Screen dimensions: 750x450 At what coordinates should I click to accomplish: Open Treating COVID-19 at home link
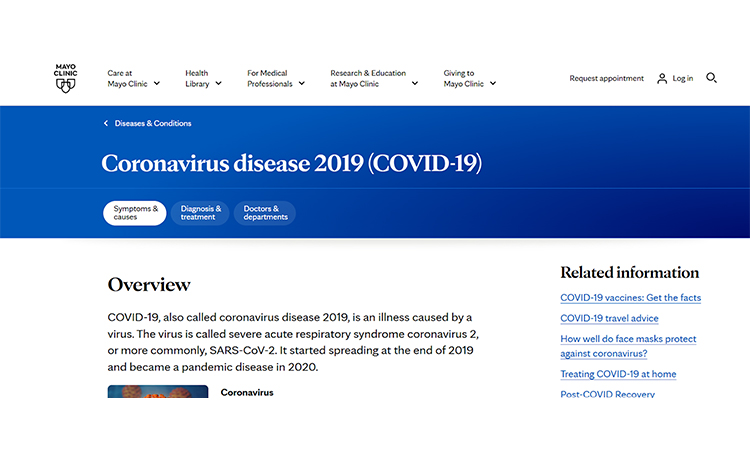coord(618,374)
